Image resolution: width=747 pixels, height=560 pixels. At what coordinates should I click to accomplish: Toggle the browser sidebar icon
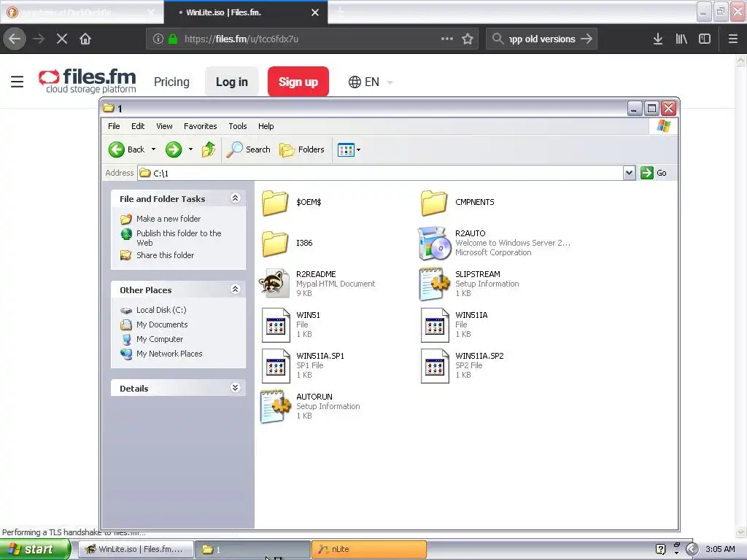705,39
